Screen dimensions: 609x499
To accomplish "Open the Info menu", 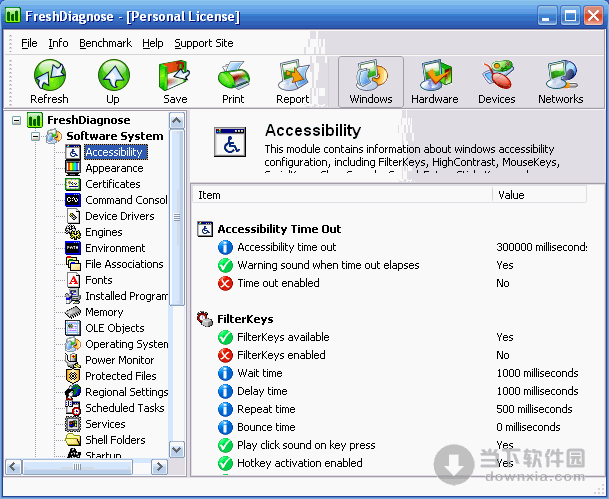I will [x=58, y=43].
